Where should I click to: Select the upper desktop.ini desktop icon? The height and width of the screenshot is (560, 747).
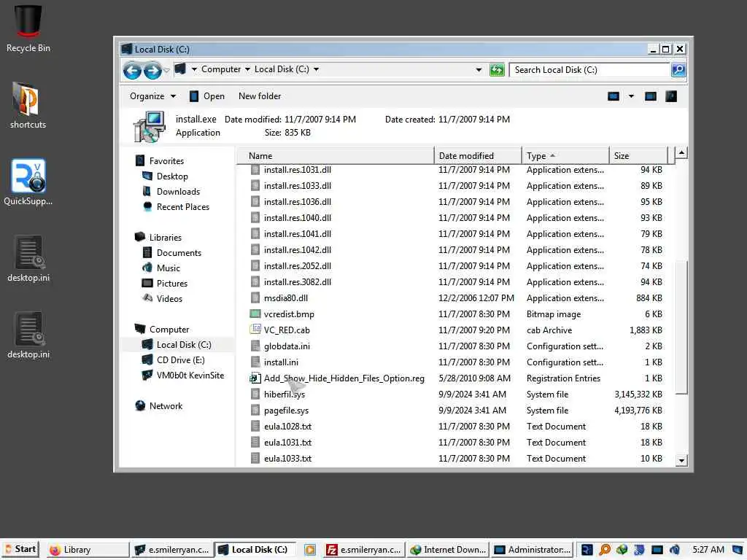(x=28, y=259)
